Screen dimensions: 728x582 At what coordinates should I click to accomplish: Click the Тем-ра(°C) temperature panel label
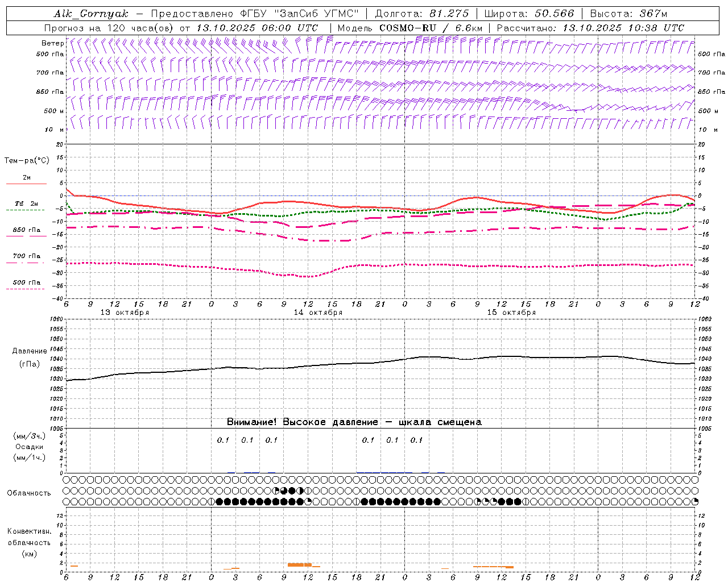27,161
